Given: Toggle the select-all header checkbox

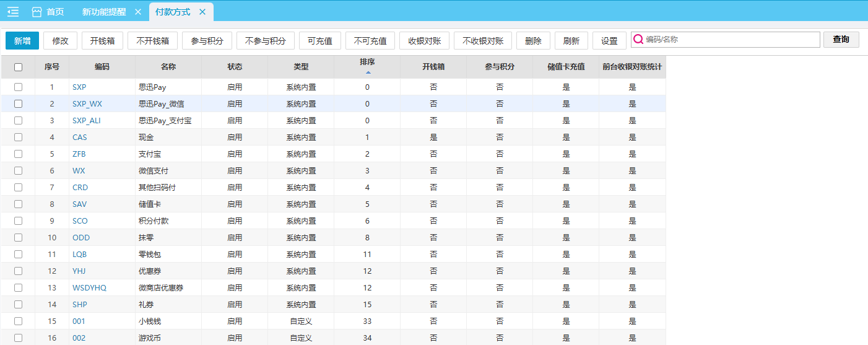Looking at the screenshot, I should coord(18,67).
